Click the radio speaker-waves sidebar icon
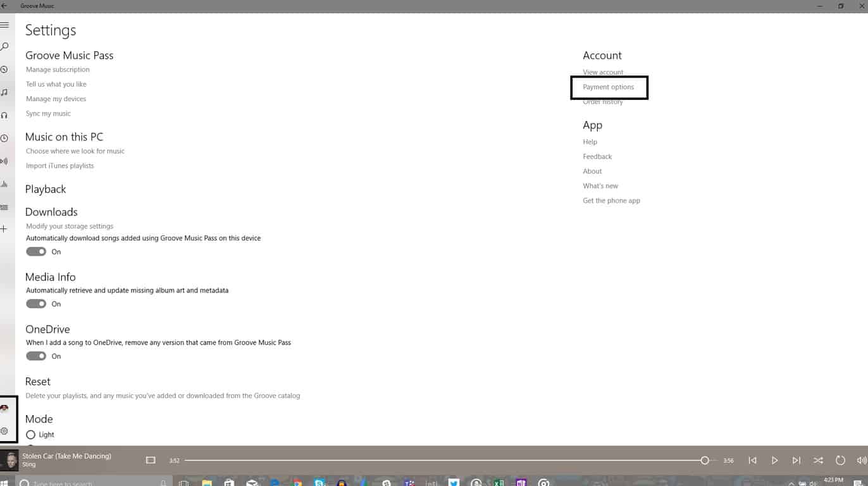Viewport: 868px width, 486px height. pyautogui.click(x=4, y=161)
